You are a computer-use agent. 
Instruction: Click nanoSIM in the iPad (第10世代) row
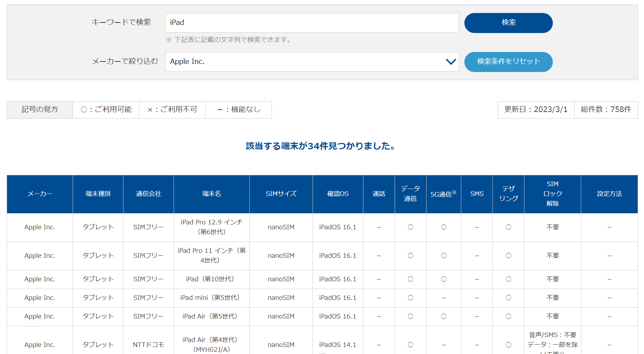[x=281, y=279]
